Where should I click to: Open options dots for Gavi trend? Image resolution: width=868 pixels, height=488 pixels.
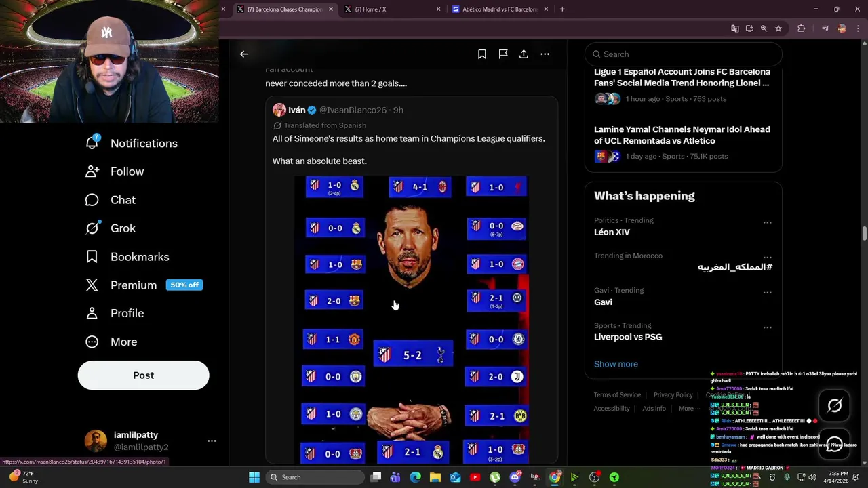click(767, 293)
